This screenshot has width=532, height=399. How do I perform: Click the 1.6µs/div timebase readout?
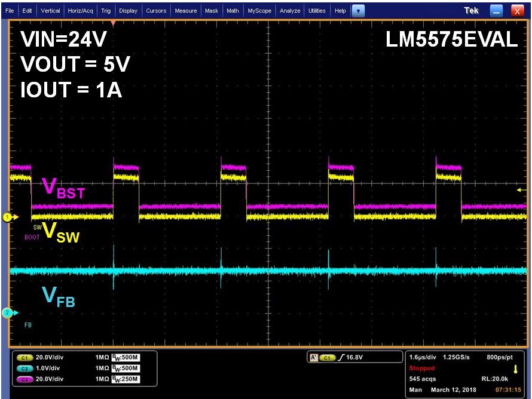(423, 357)
